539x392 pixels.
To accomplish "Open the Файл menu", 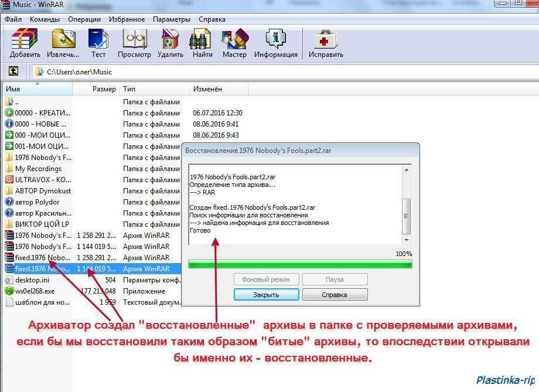I will [13, 19].
